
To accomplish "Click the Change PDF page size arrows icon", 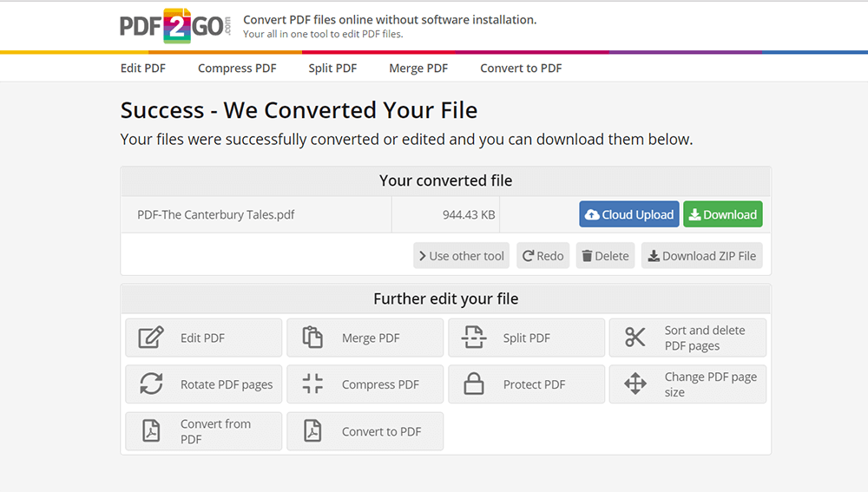I will [635, 384].
